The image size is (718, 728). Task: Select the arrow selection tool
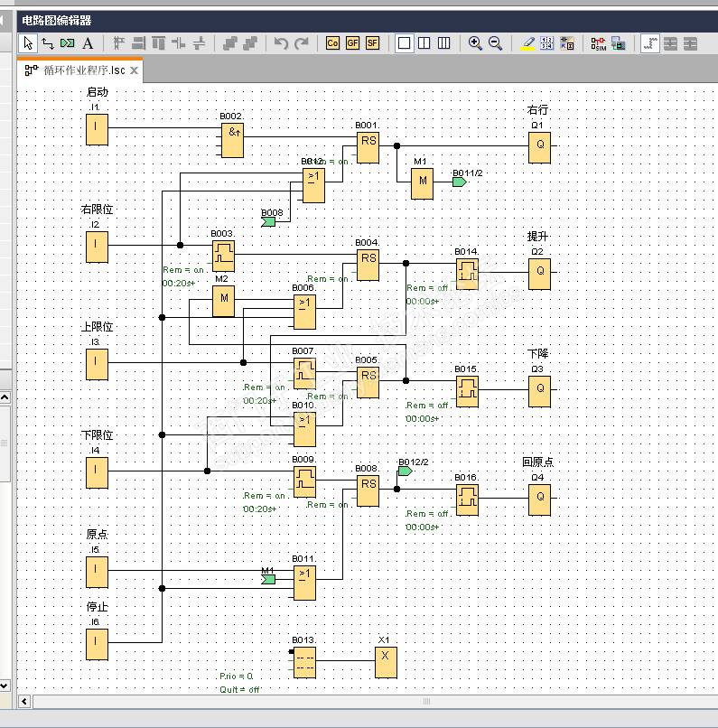28,42
